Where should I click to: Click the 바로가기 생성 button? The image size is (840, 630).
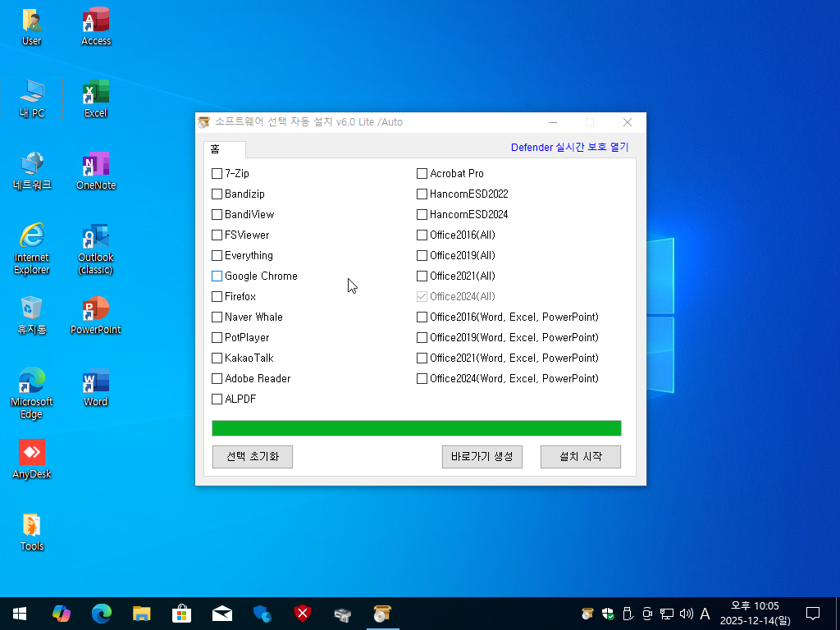pyautogui.click(x=482, y=456)
